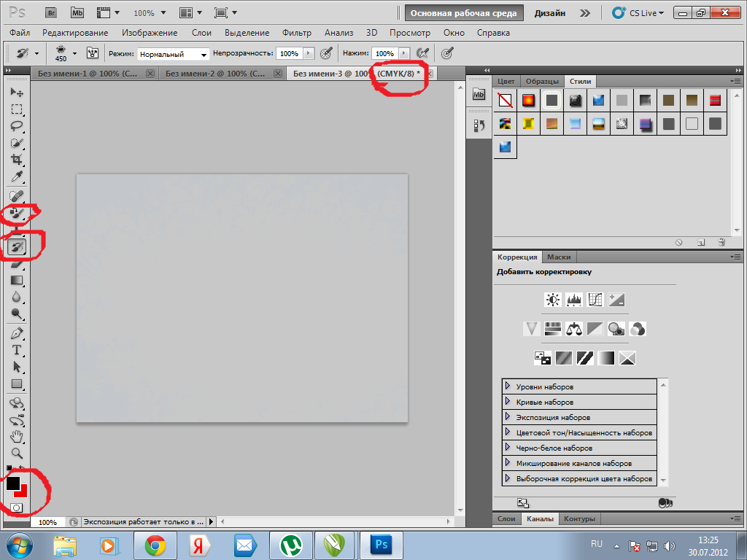
Task: Switch to the Образцы tab
Action: pyautogui.click(x=542, y=82)
